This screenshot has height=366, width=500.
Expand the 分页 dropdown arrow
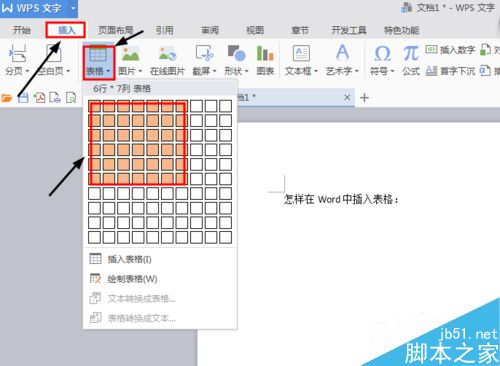(27, 71)
